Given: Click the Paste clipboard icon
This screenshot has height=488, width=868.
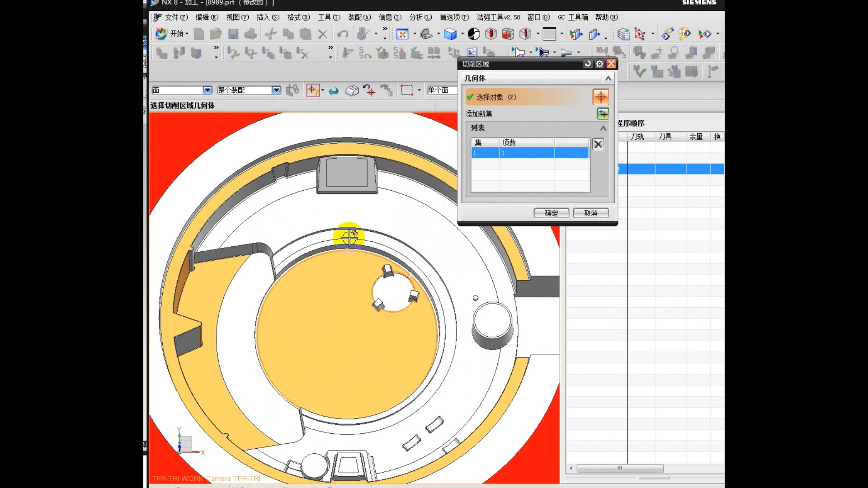Looking at the screenshot, I should click(x=305, y=34).
